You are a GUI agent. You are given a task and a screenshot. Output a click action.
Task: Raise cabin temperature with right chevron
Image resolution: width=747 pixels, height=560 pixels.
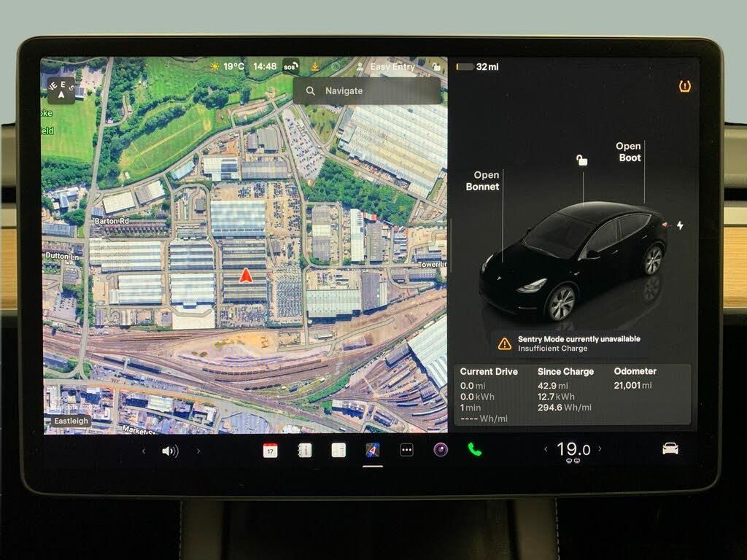click(600, 448)
